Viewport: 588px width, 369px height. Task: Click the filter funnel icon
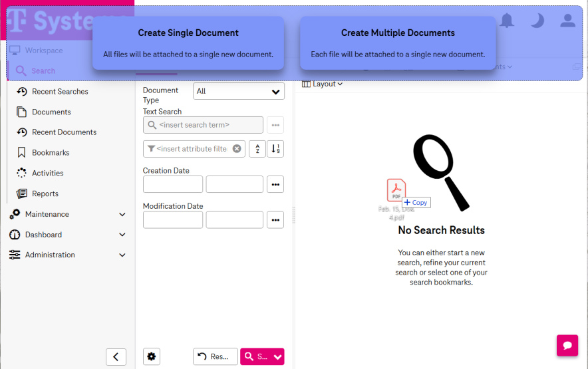(151, 149)
